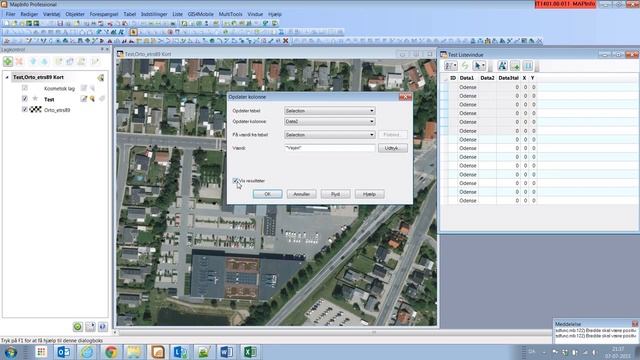Click the Ryd button in the dialog
Image resolution: width=640 pixels, height=360 pixels.
336,194
